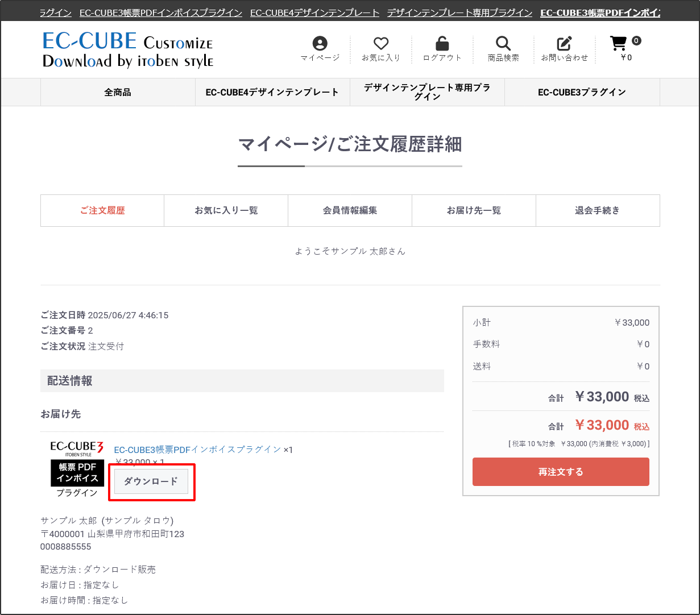Open デザインテンプレート専用プラグイン navigation menu
This screenshot has width=700, height=615.
427,92
